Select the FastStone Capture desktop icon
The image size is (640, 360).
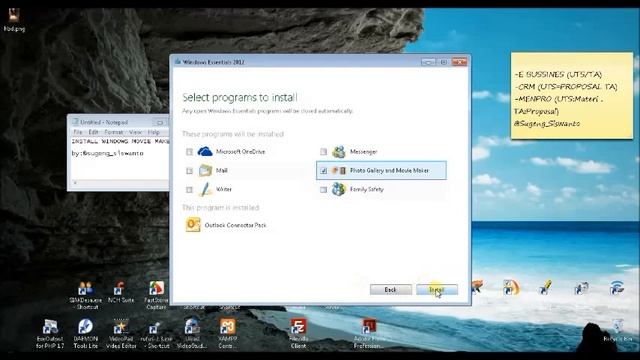156,295
